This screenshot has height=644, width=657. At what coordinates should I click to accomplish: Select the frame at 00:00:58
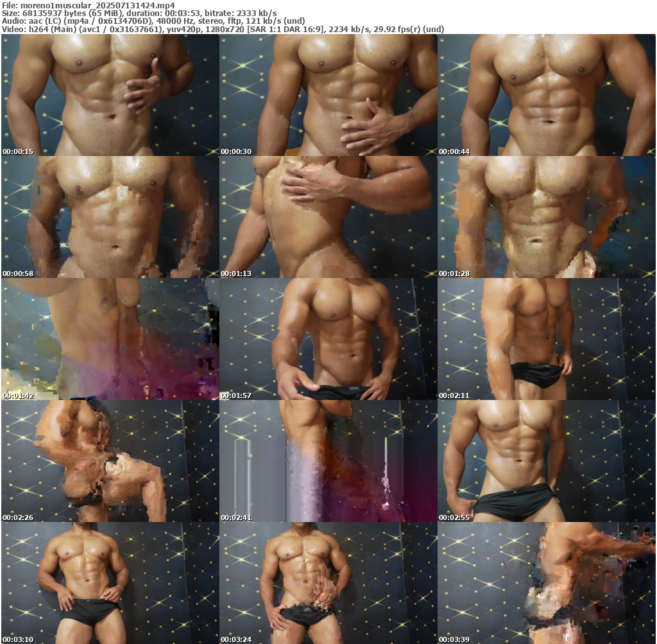(110, 217)
